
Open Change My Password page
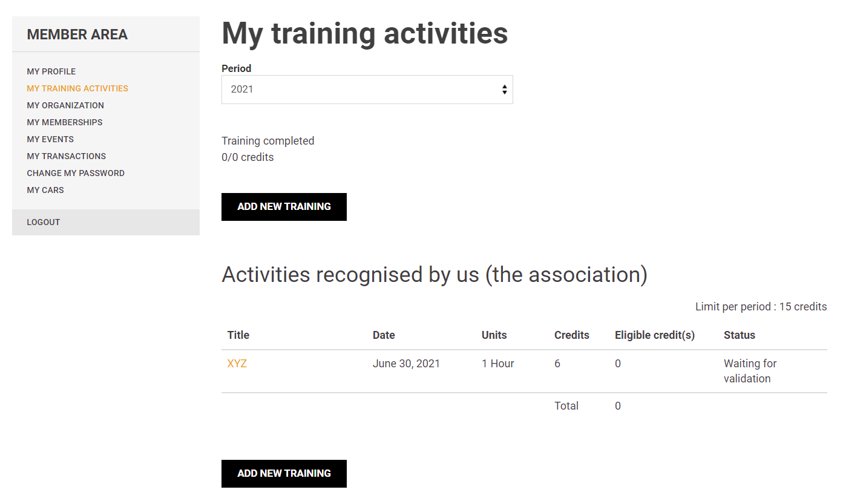(76, 173)
